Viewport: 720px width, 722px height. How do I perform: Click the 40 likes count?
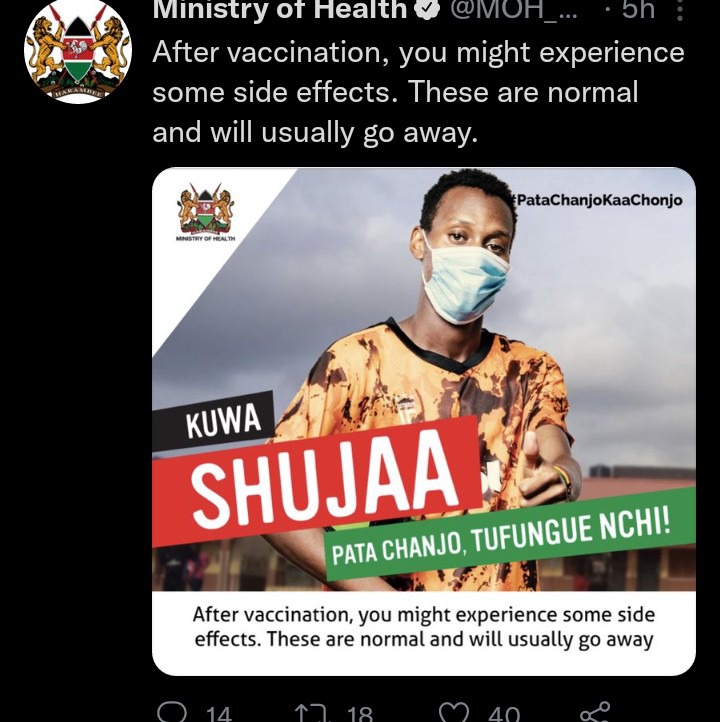504,713
